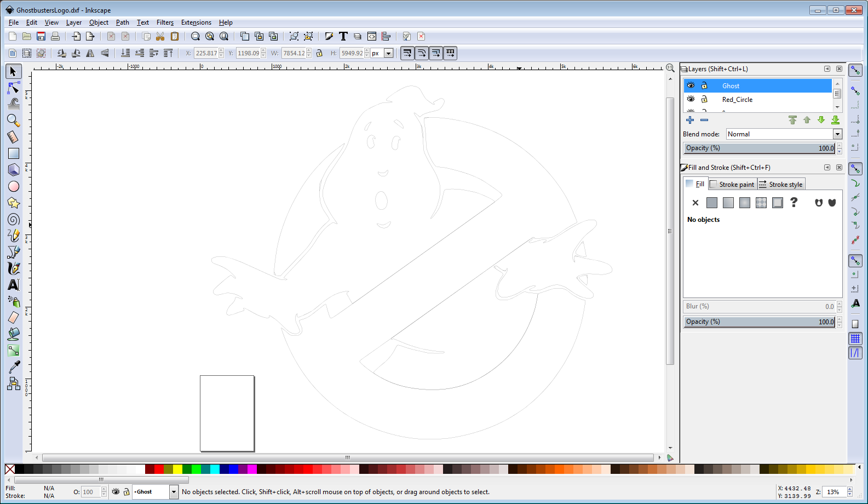Select the Dropper color picker tool
This screenshot has width=868, height=504.
(14, 367)
